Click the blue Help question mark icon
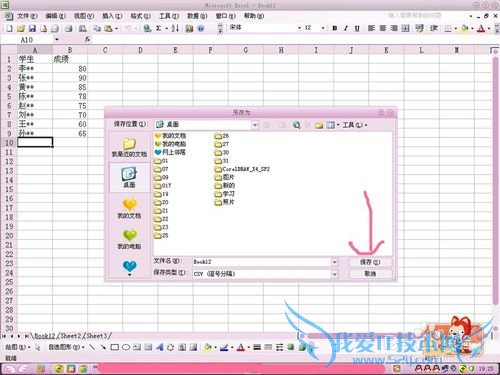The height and width of the screenshot is (375, 500). pyautogui.click(x=201, y=28)
